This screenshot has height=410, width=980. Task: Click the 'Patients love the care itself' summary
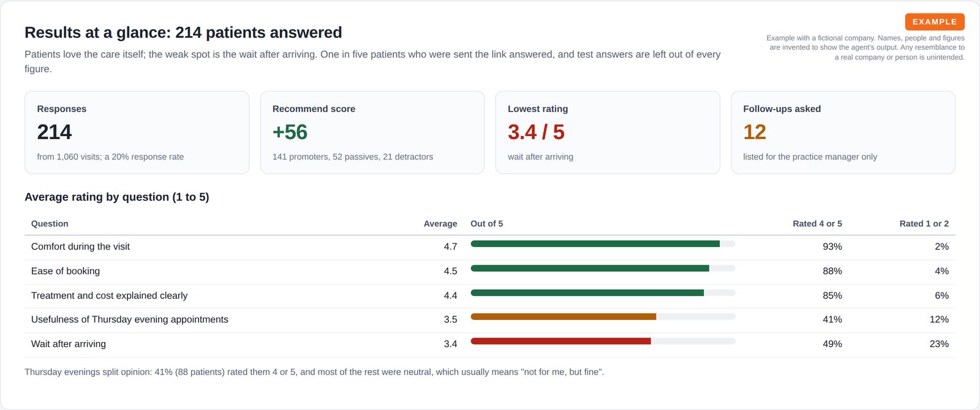click(x=372, y=61)
